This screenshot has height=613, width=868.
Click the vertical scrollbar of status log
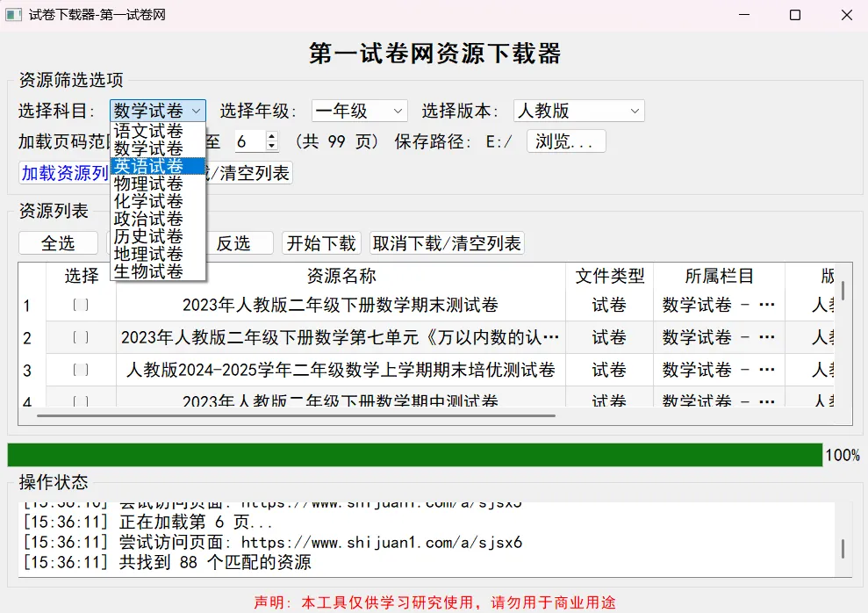coord(843,549)
